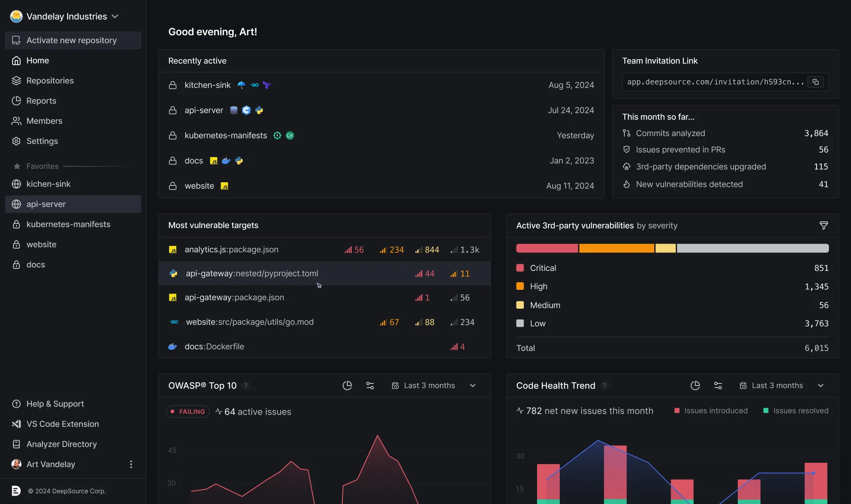This screenshot has height=504, width=851.
Task: Switch OWASP Top 10 to pie chart view
Action: point(347,385)
